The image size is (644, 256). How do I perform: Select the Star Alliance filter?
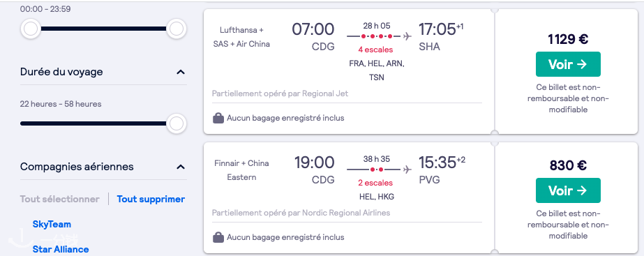click(61, 250)
